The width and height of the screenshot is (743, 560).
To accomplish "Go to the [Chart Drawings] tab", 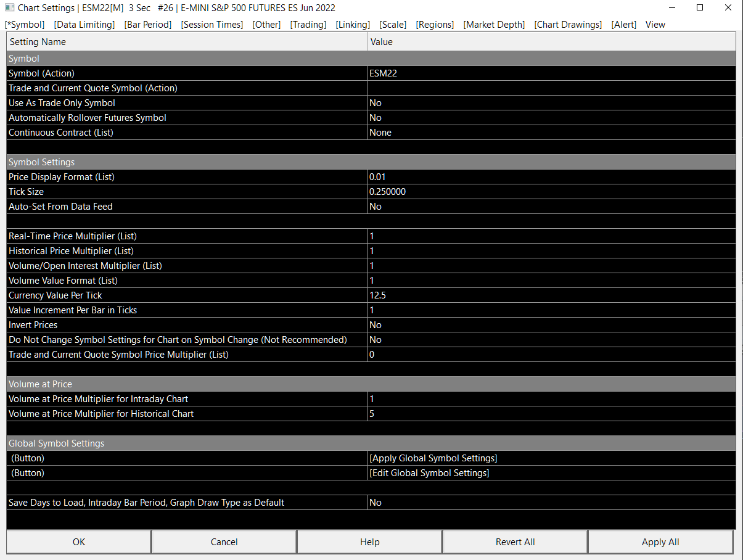I will click(568, 25).
